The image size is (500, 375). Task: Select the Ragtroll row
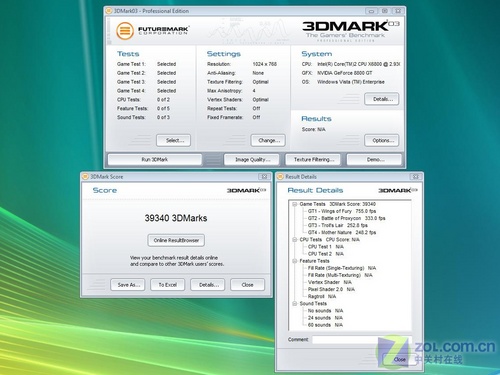pos(322,297)
